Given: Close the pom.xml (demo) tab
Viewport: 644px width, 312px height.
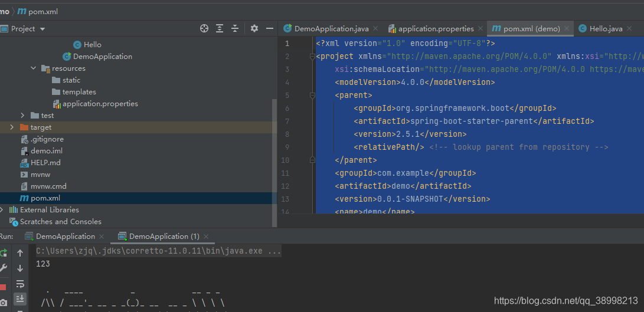Looking at the screenshot, I should pos(566,29).
